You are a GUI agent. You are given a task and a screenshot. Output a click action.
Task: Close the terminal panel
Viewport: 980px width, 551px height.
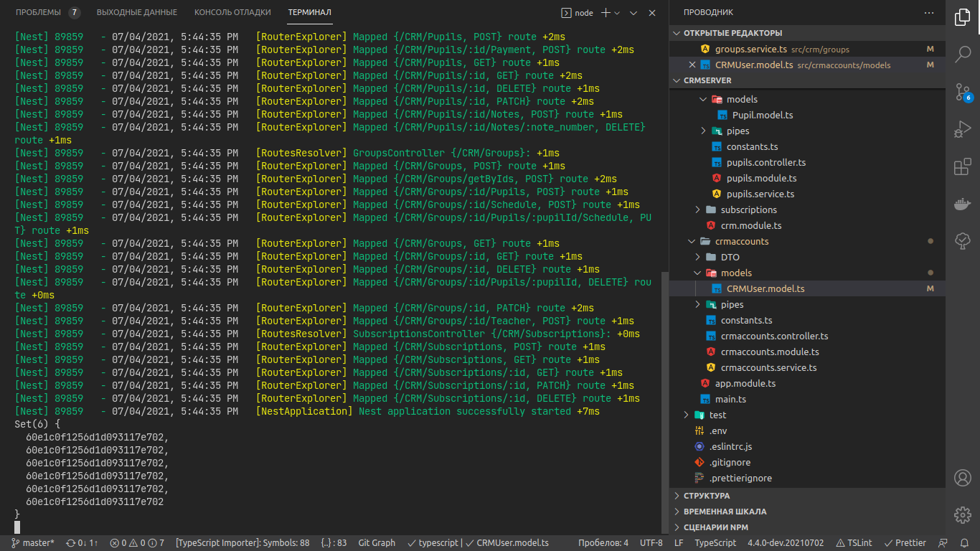tap(652, 13)
